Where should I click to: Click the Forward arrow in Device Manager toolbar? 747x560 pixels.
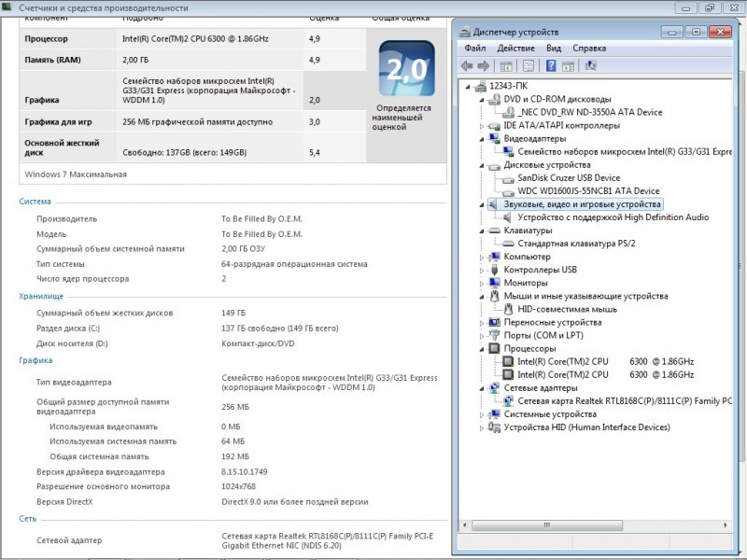coord(483,66)
